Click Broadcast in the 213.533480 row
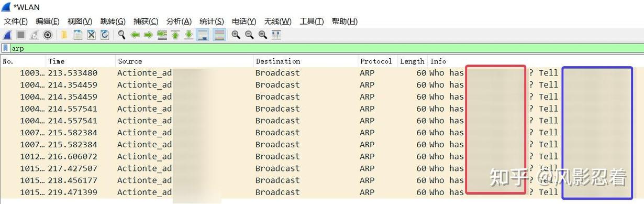This screenshot has width=644, height=204. coord(277,73)
